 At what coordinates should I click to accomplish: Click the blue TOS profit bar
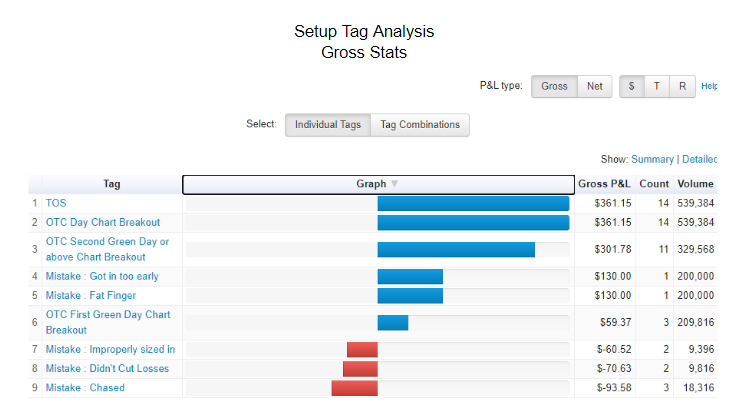[x=473, y=203]
